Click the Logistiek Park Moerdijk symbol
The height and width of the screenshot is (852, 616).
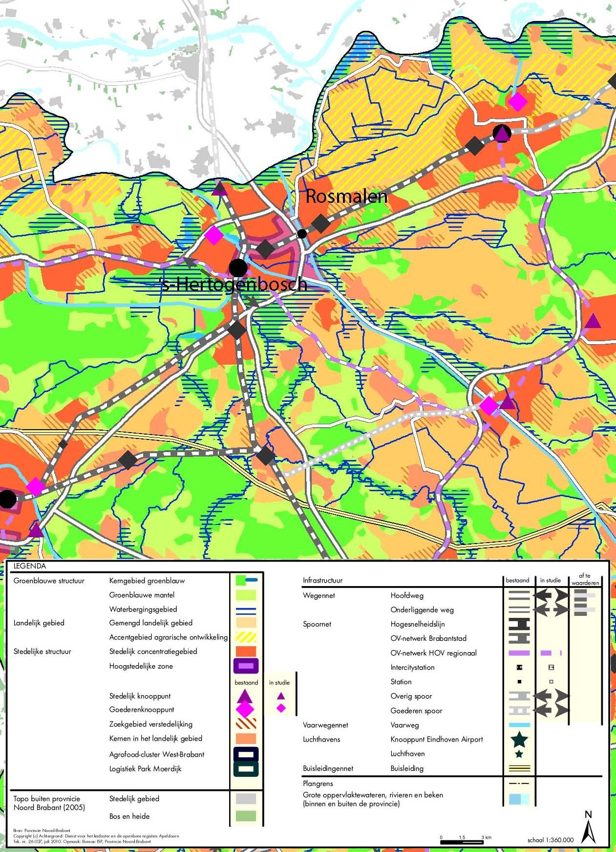tap(246, 769)
